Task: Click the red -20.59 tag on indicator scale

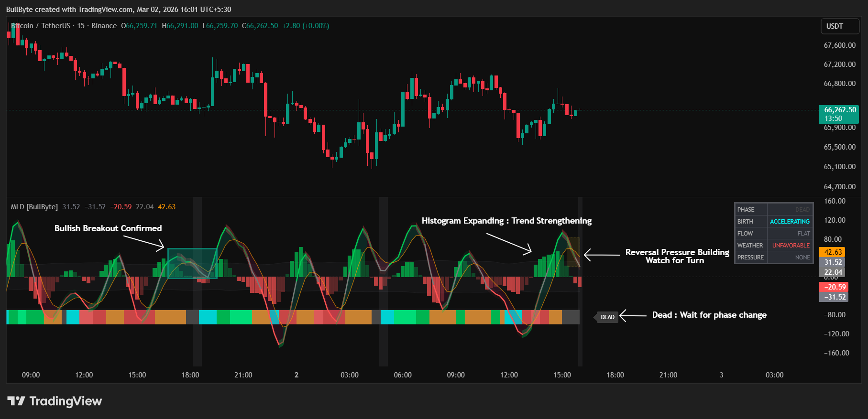Action: 834,287
